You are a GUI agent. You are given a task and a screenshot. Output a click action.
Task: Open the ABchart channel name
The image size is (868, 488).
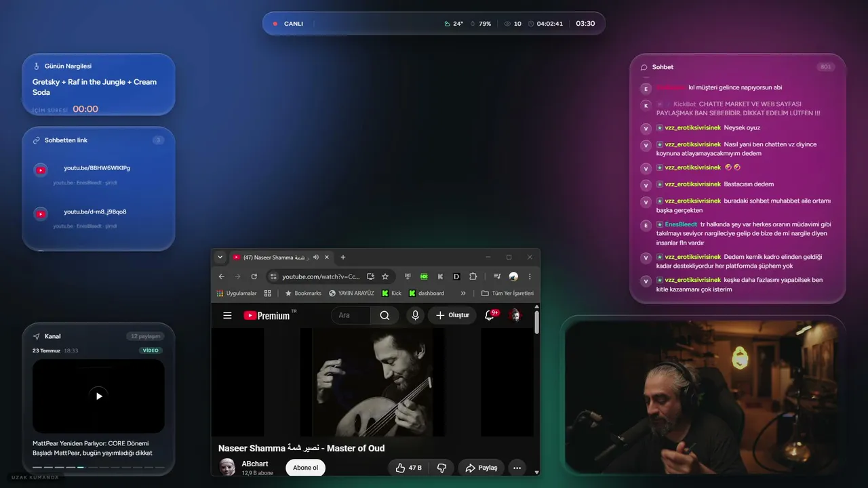[254, 464]
